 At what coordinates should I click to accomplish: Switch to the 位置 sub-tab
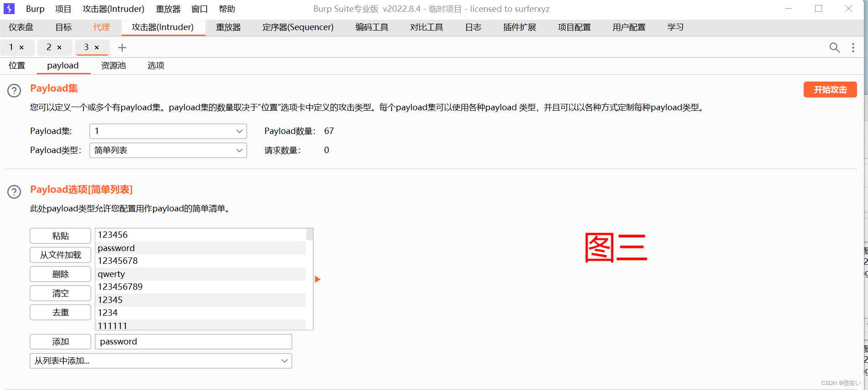click(17, 66)
